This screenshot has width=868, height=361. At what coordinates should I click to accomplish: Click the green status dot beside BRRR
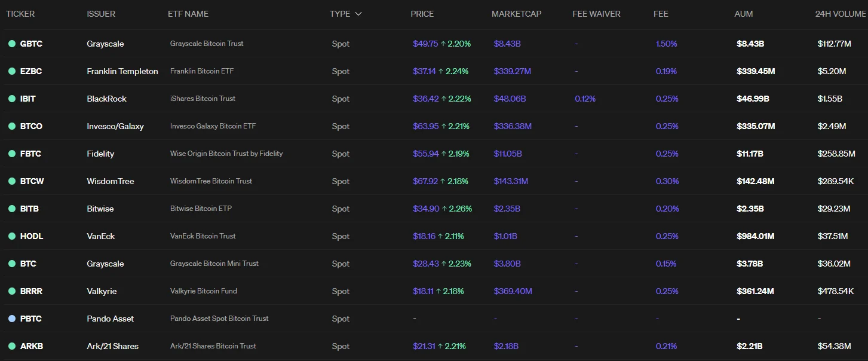11,291
